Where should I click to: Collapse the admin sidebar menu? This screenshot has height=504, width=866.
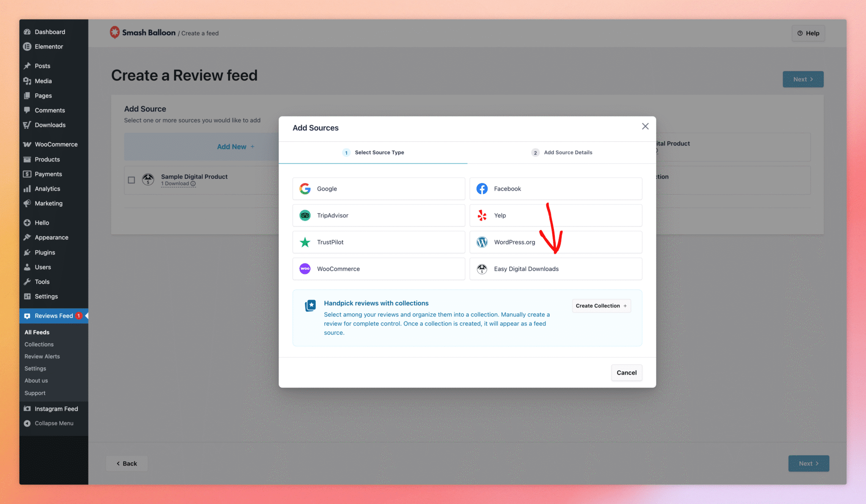click(x=48, y=423)
